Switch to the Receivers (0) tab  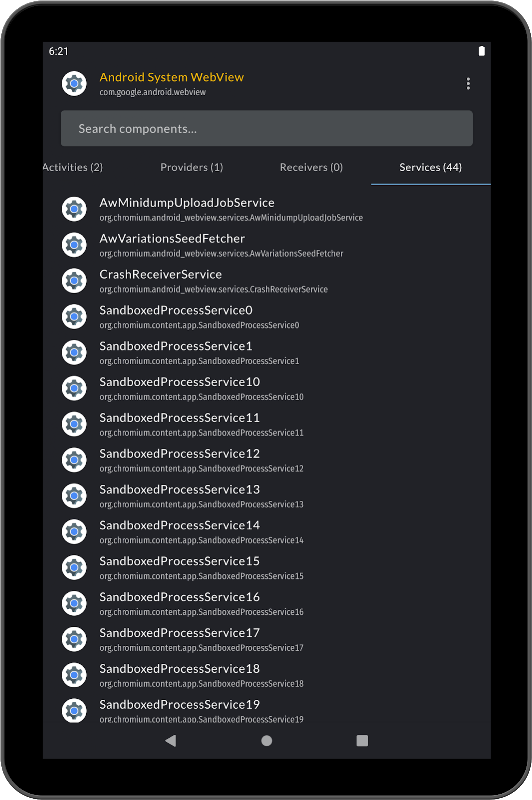tap(311, 167)
